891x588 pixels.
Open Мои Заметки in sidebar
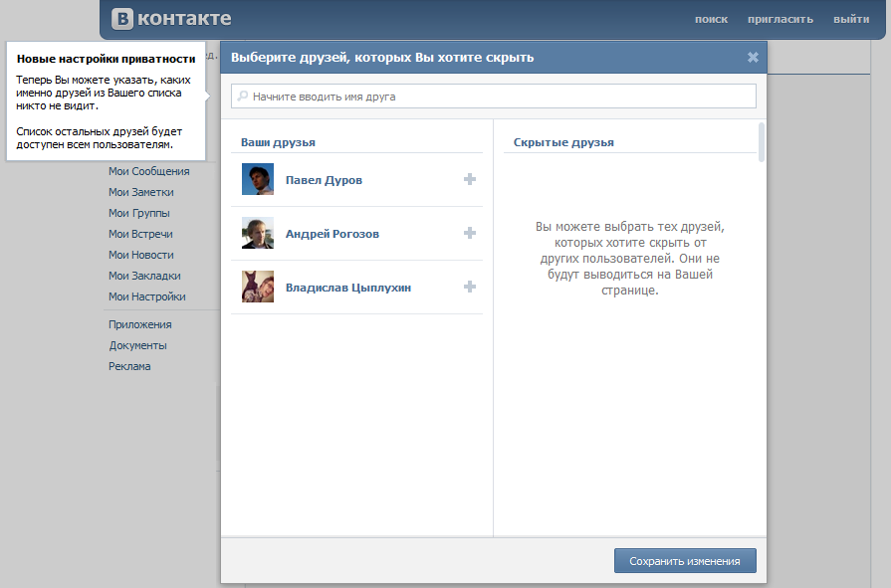pyautogui.click(x=141, y=192)
